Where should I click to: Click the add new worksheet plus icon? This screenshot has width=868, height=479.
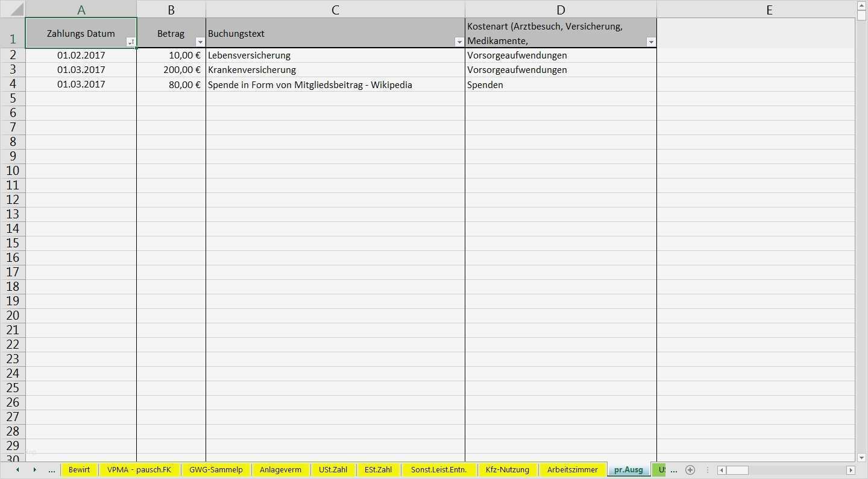coord(690,470)
